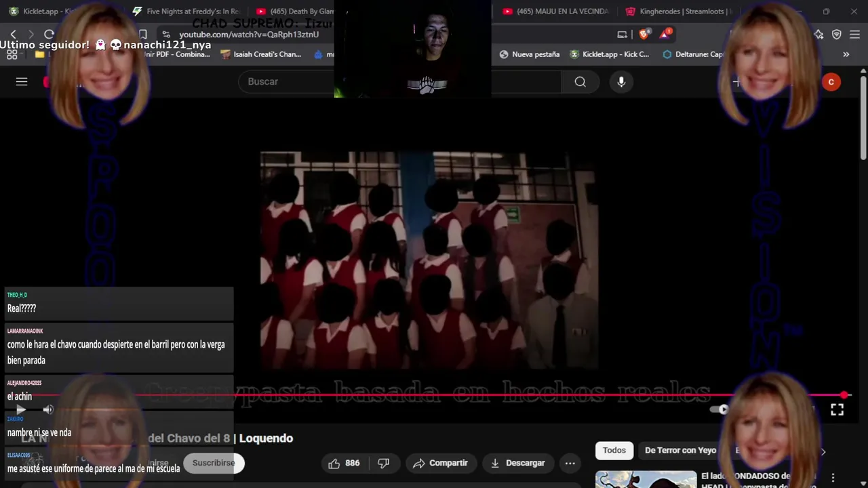Enter fullscreen mode on the player
868x488 pixels.
click(837, 409)
